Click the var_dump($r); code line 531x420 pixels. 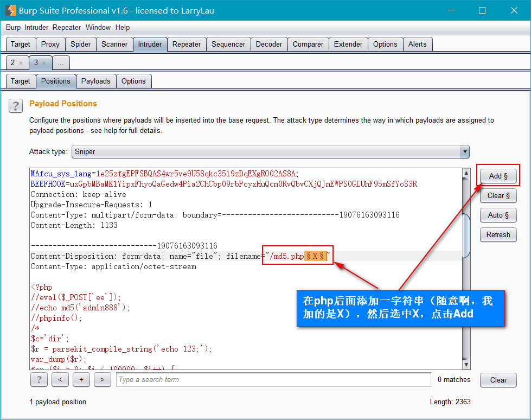59,359
